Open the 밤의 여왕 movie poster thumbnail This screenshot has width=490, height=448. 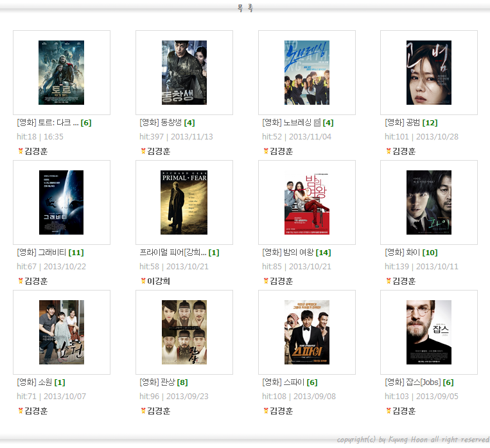[307, 202]
